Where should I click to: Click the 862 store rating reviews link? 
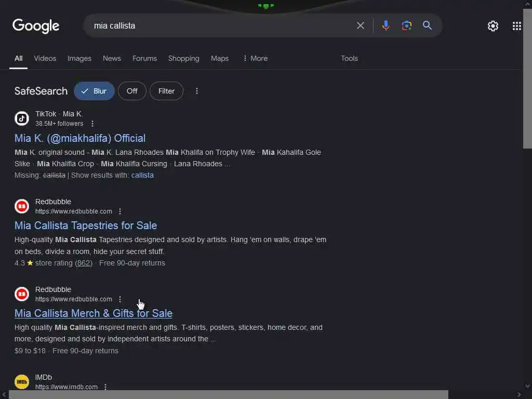click(x=84, y=263)
